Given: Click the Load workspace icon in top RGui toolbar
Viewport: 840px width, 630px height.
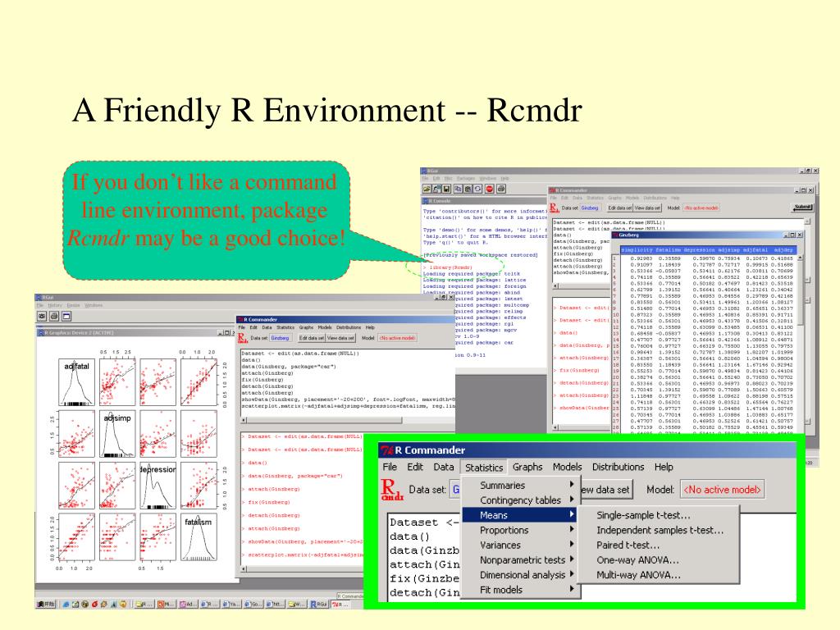Looking at the screenshot, I should pos(437,189).
